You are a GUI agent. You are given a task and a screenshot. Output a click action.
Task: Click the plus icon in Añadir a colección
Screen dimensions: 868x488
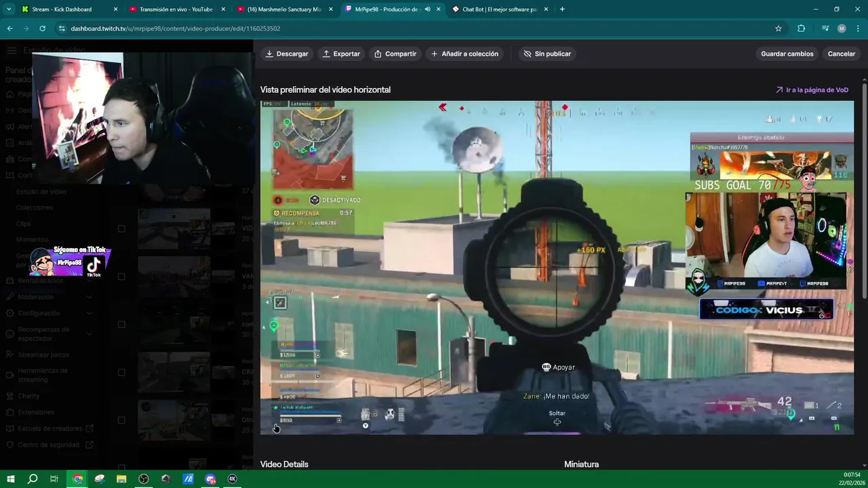coord(435,54)
